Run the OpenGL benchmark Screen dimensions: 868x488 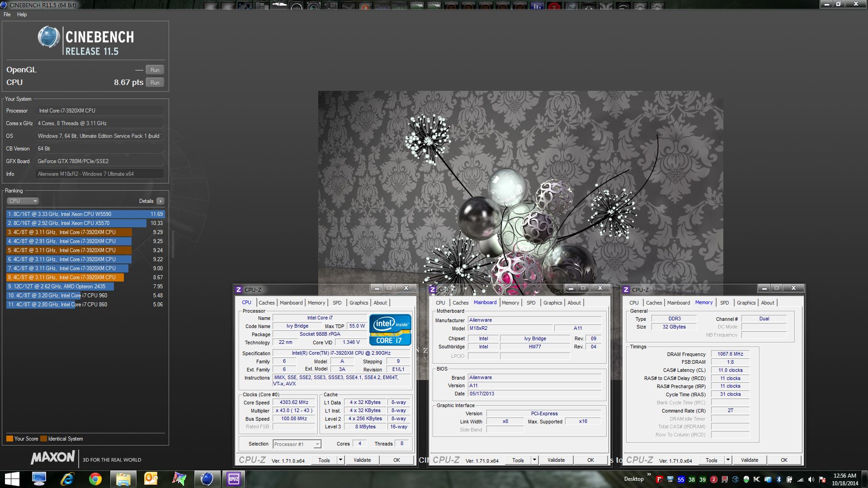[155, 70]
